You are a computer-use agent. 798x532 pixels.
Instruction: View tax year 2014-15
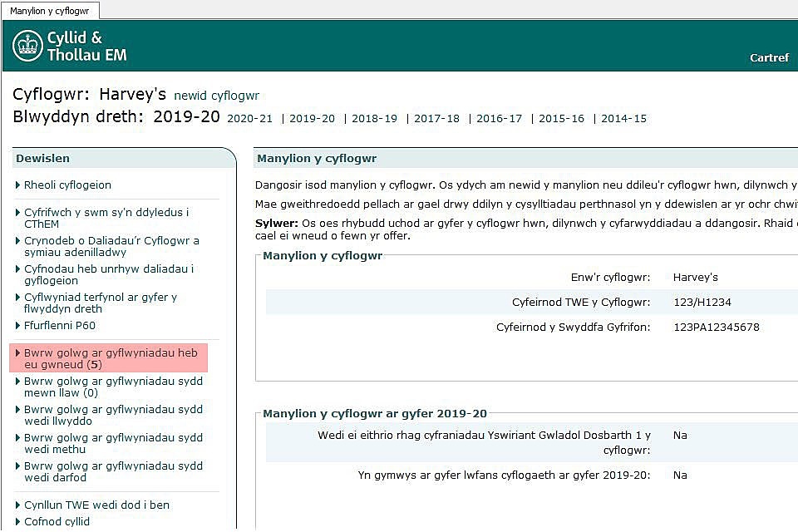pyautogui.click(x=623, y=119)
